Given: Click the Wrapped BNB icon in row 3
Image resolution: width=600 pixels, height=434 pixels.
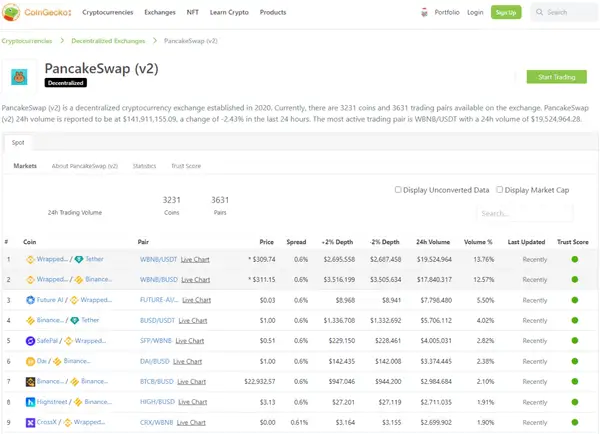Looking at the screenshot, I should (x=74, y=300).
